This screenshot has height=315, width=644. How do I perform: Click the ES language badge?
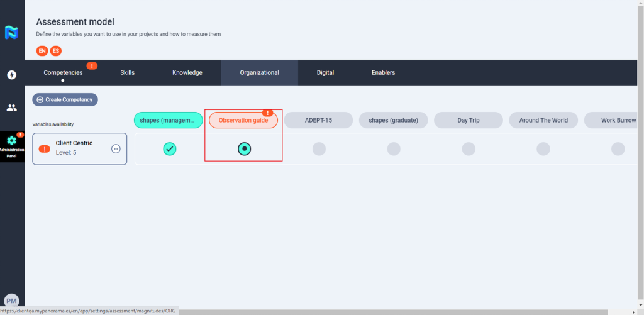(56, 51)
